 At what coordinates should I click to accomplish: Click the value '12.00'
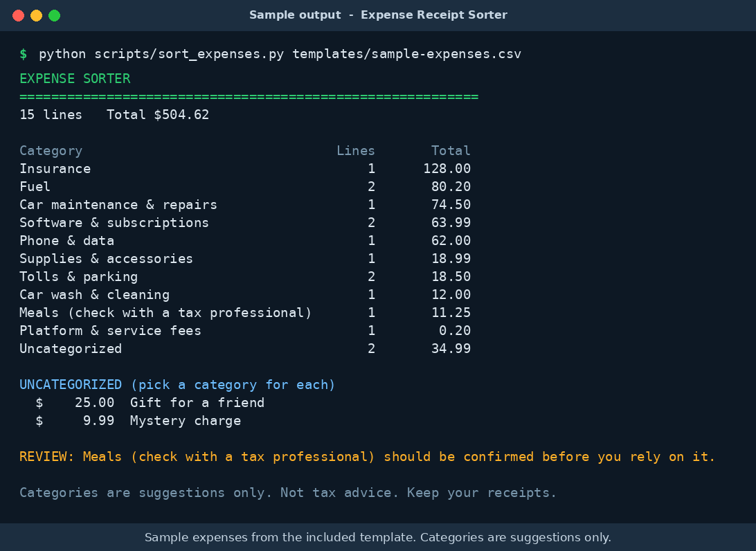pos(451,295)
